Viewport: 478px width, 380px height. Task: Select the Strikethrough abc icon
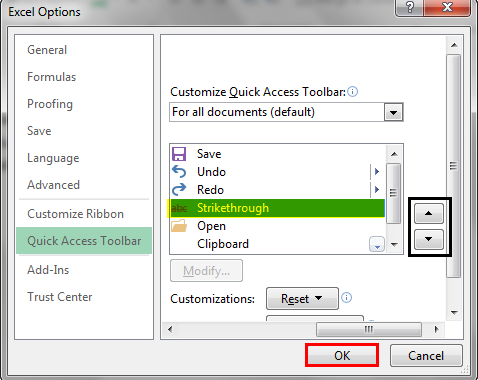click(179, 208)
